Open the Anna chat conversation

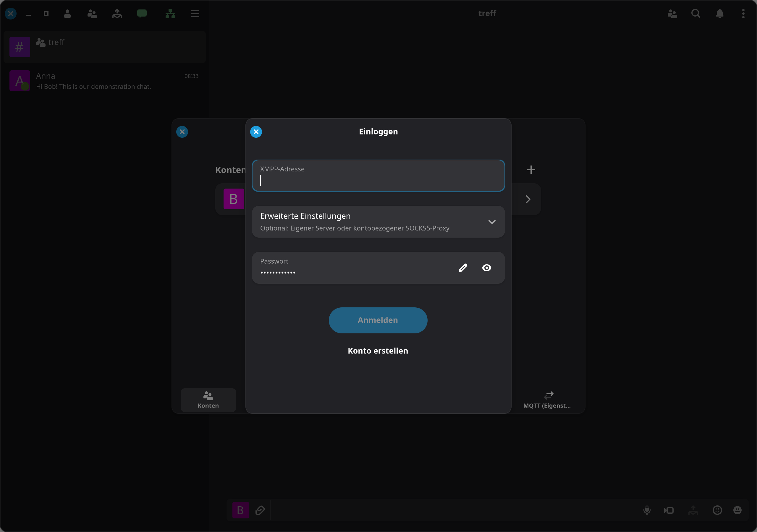tap(105, 81)
